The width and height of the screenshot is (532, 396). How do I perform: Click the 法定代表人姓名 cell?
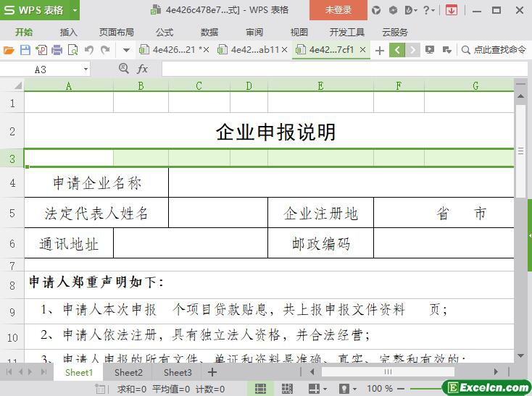[x=96, y=213]
